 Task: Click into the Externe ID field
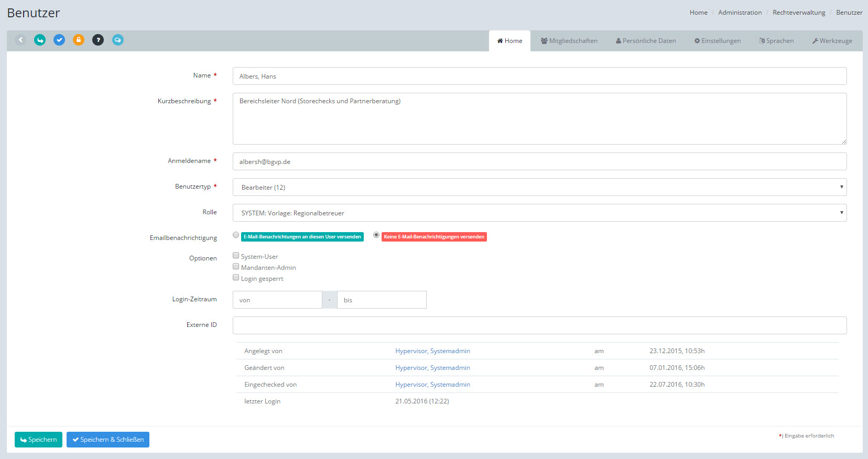[539, 325]
